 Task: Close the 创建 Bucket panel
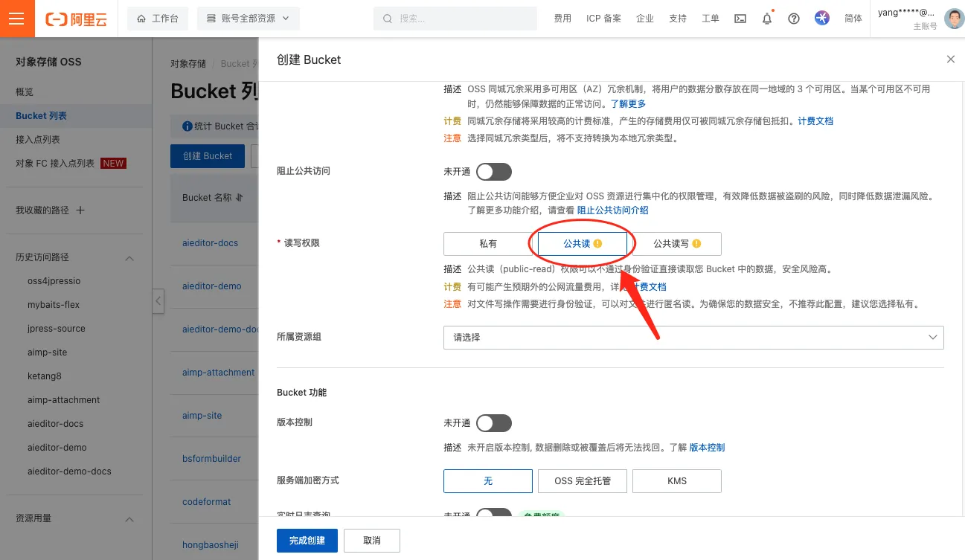950,59
